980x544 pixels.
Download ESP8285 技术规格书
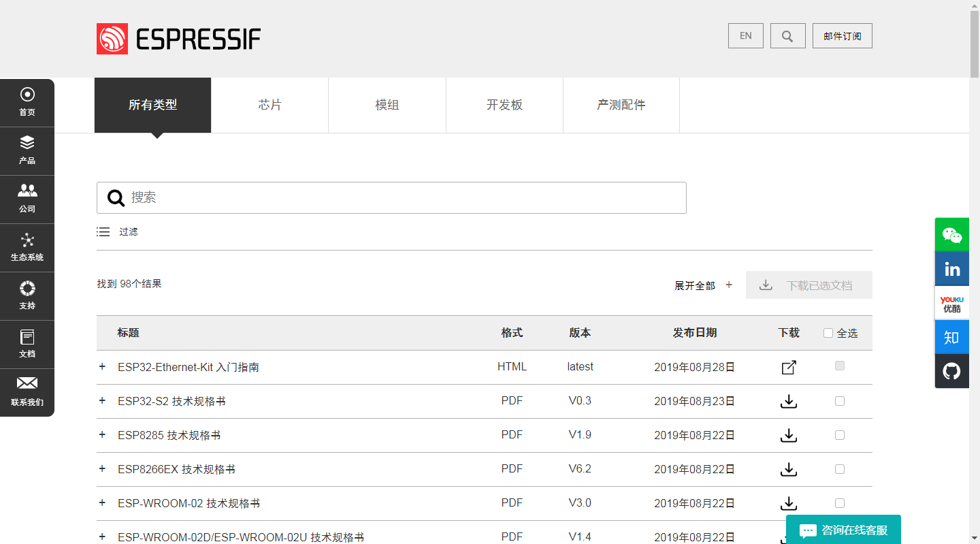pos(789,436)
